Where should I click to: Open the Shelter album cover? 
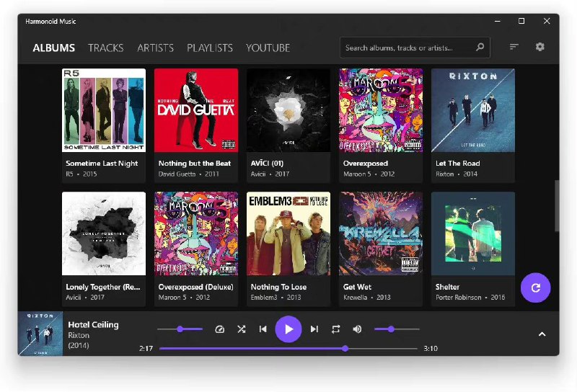pos(473,233)
